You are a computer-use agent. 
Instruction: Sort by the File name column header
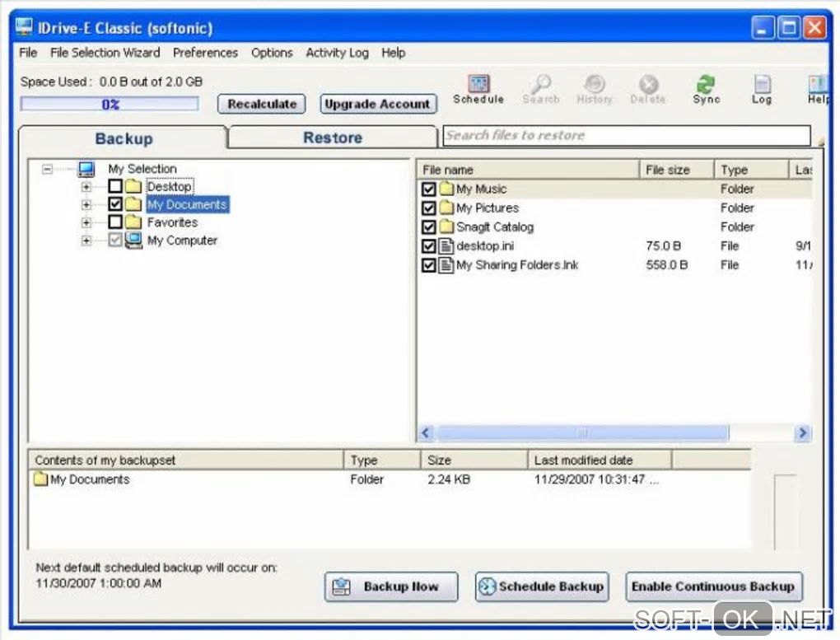click(x=528, y=170)
